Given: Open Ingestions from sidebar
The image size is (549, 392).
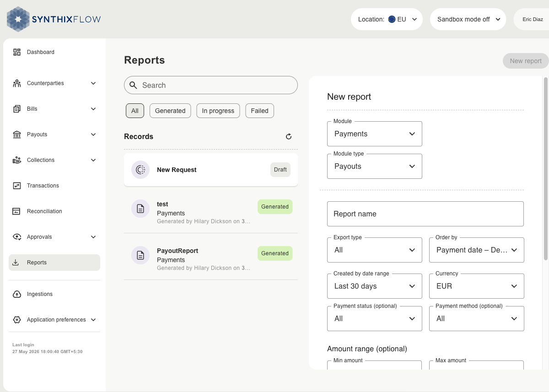Looking at the screenshot, I should 54,294.
